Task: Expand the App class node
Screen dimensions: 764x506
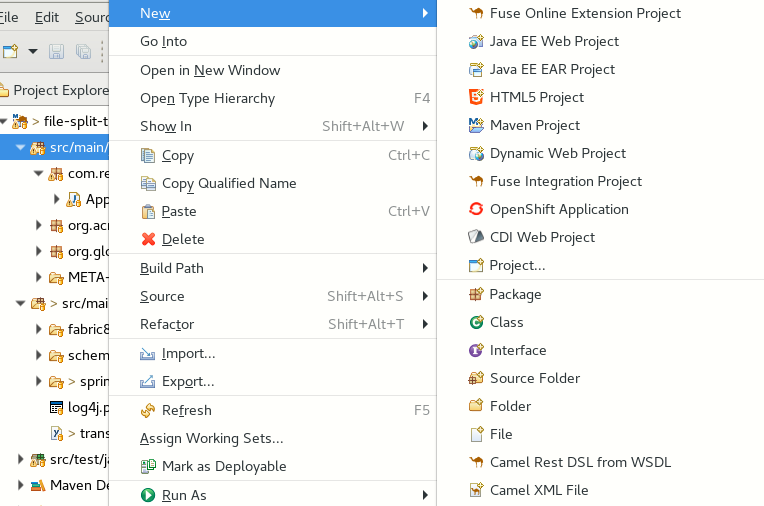Action: 57,199
